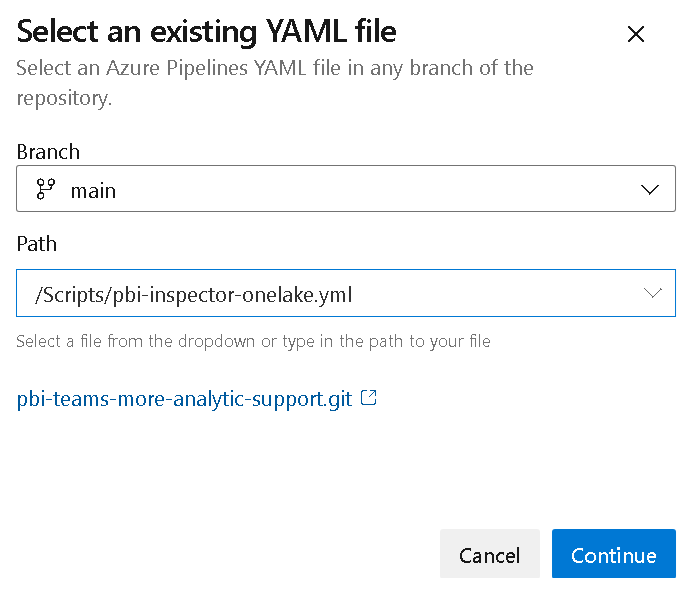Click the Branch field label
The image size is (690, 596).
(48, 152)
